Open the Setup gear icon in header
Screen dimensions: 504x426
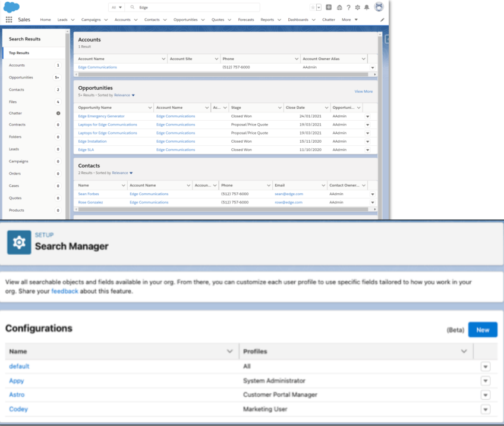(357, 7)
